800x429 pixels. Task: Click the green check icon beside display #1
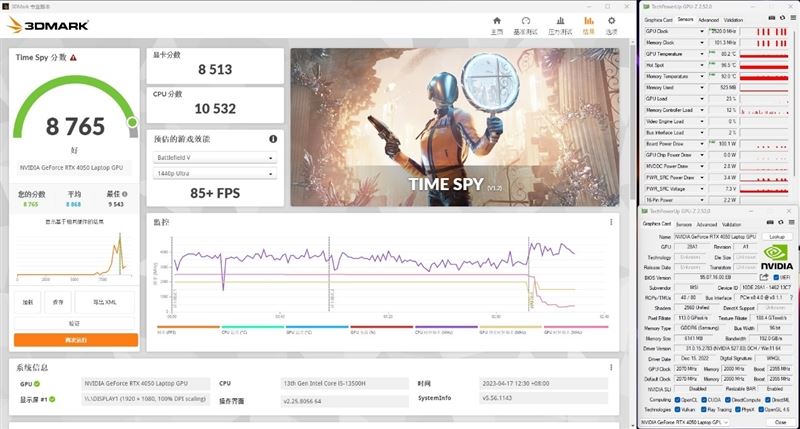point(52,399)
